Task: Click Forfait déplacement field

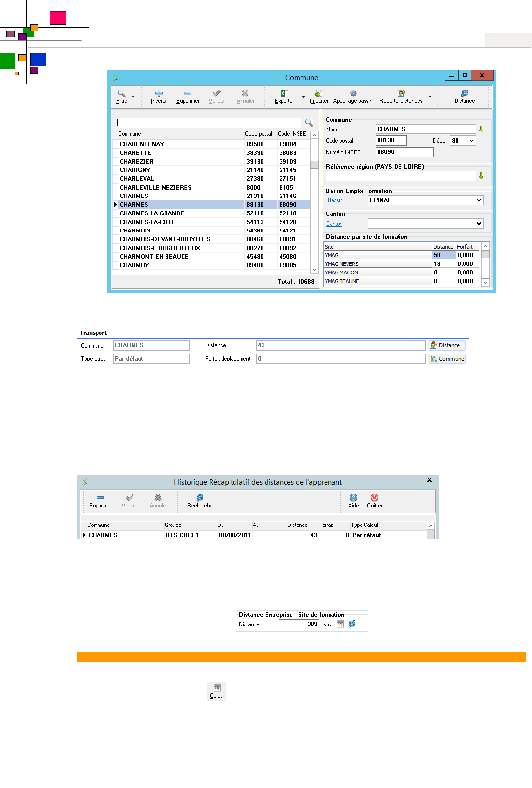Action: coord(341,359)
